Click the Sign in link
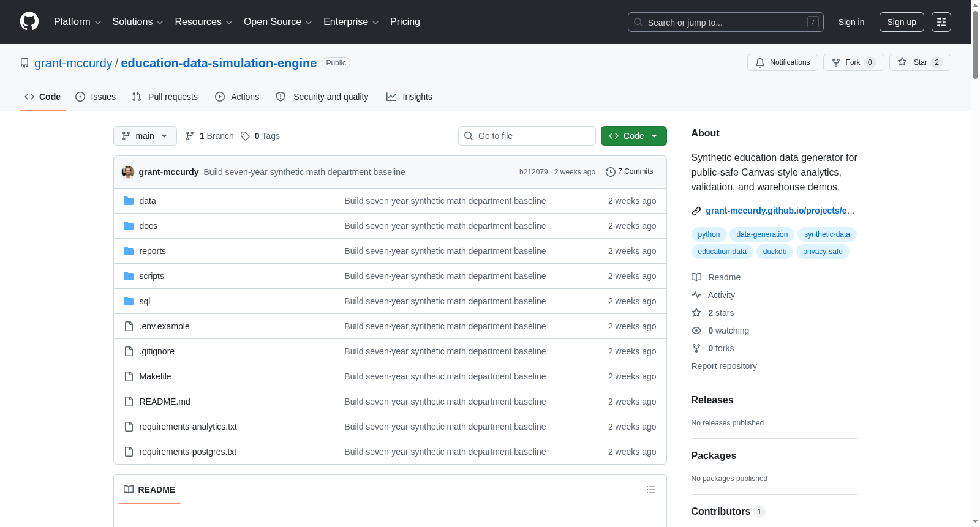 (851, 22)
